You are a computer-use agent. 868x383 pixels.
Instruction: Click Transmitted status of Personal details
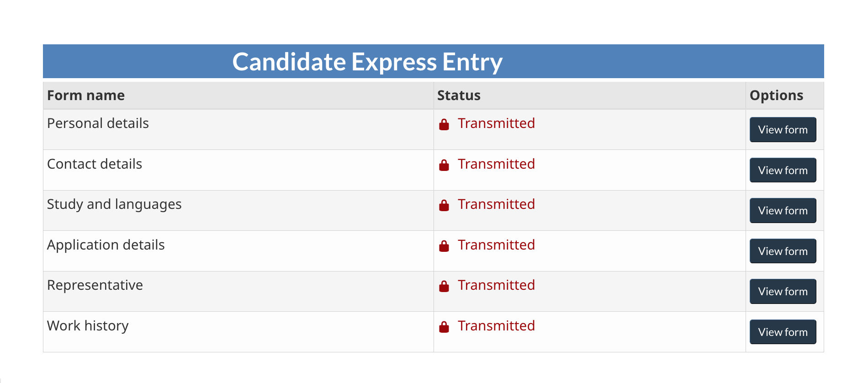pos(496,123)
